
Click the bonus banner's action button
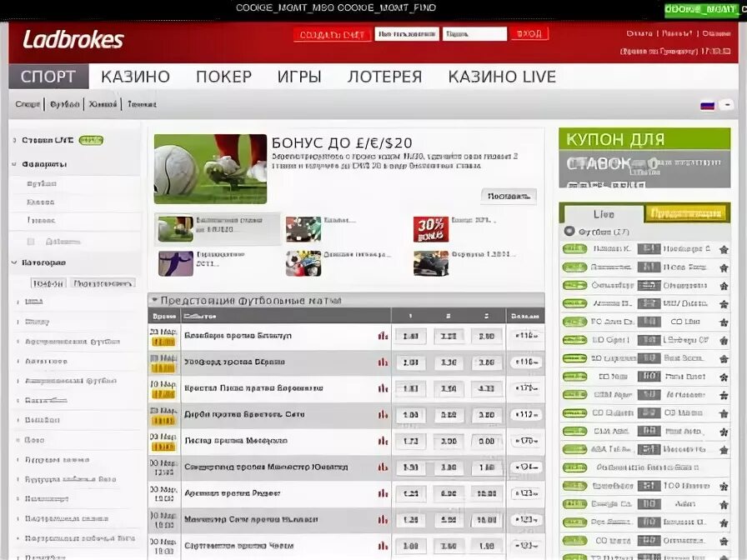509,196
